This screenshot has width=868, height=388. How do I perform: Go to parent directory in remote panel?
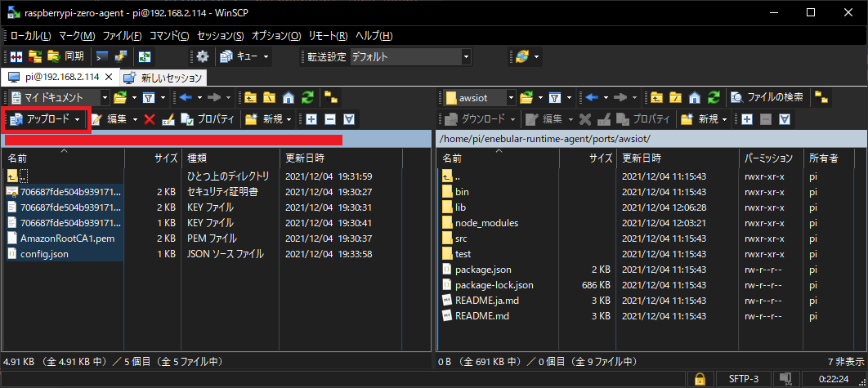[656, 98]
